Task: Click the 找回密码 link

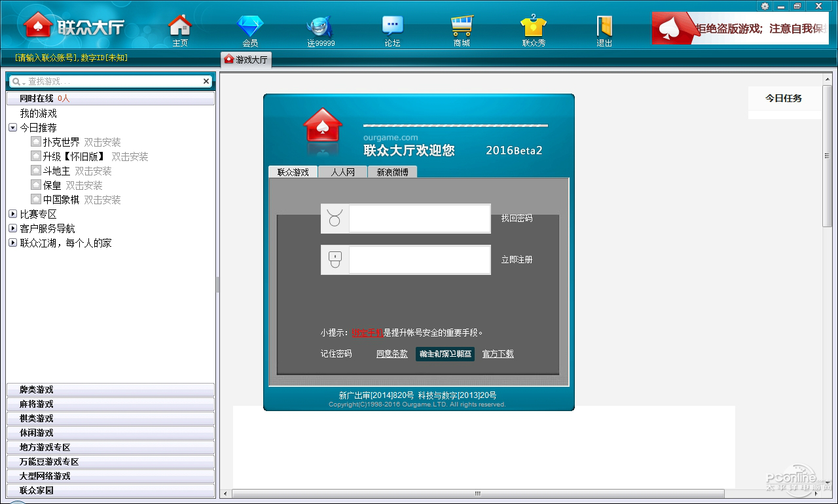Action: point(517,219)
